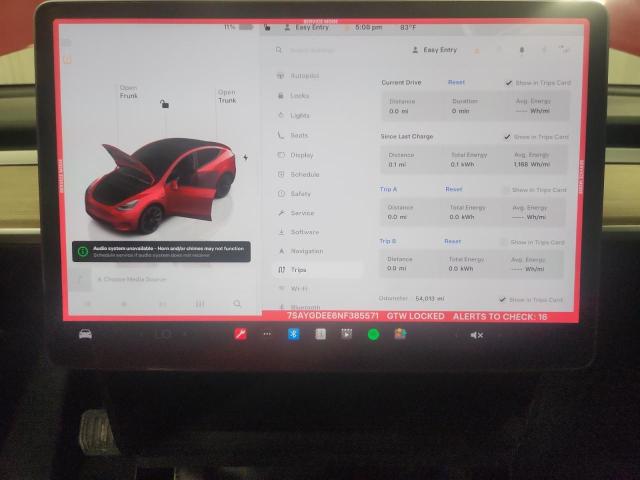Tap the Open Trunk button
The width and height of the screenshot is (640, 480).
tap(227, 96)
